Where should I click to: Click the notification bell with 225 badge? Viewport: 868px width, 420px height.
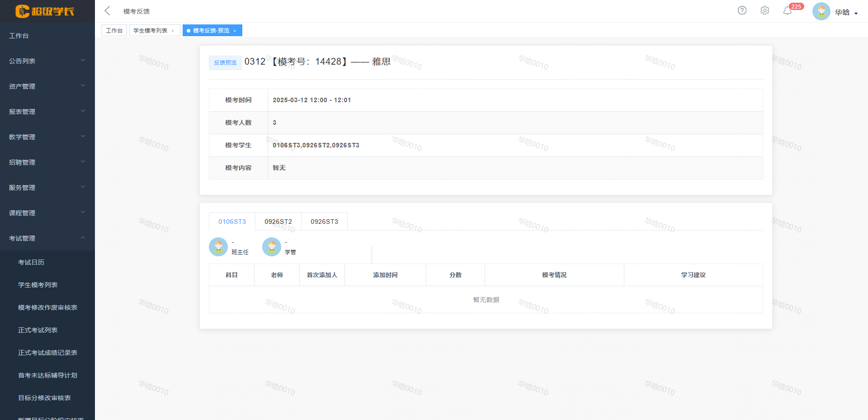click(788, 11)
